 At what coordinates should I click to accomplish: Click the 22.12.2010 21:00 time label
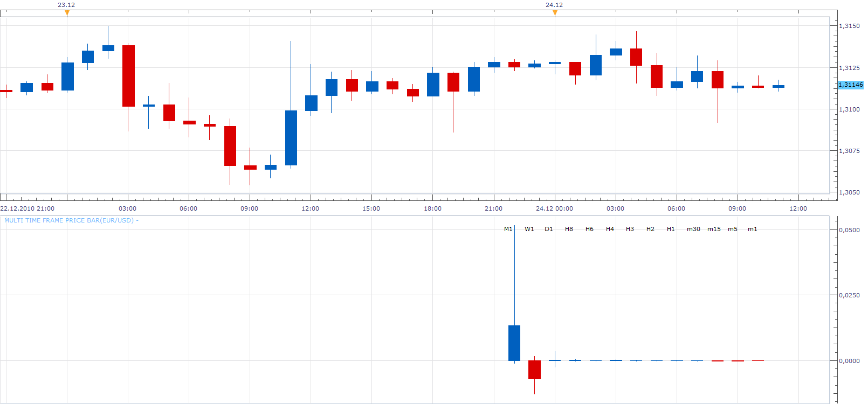point(27,208)
